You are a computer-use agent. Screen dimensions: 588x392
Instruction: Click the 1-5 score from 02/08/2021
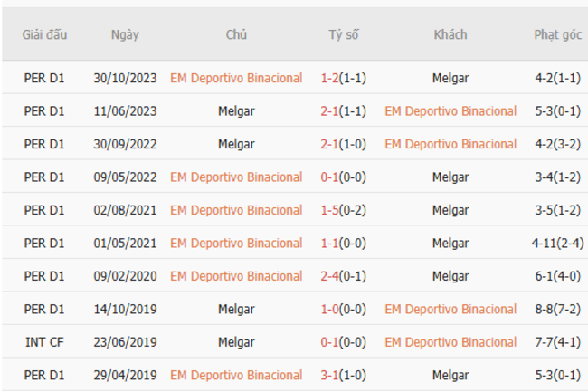coord(329,210)
